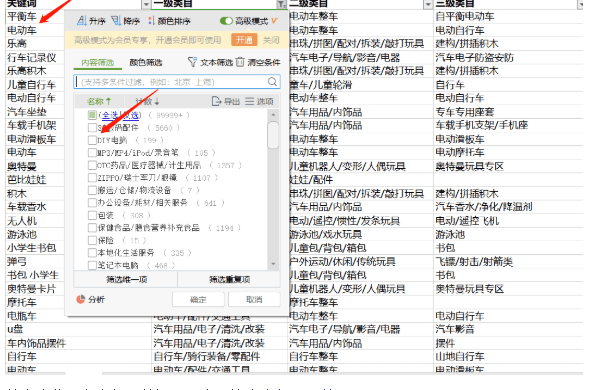This screenshot has width=590, height=390.
Task: Click the 全选 link
Action: (109, 115)
